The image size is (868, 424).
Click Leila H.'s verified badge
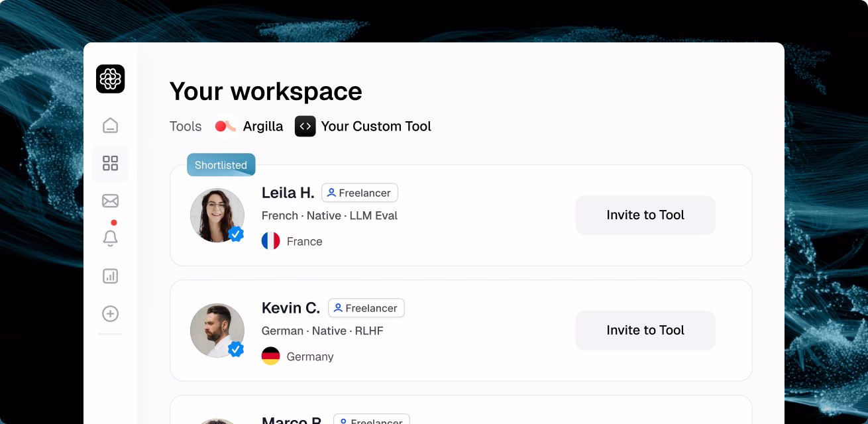tap(236, 234)
